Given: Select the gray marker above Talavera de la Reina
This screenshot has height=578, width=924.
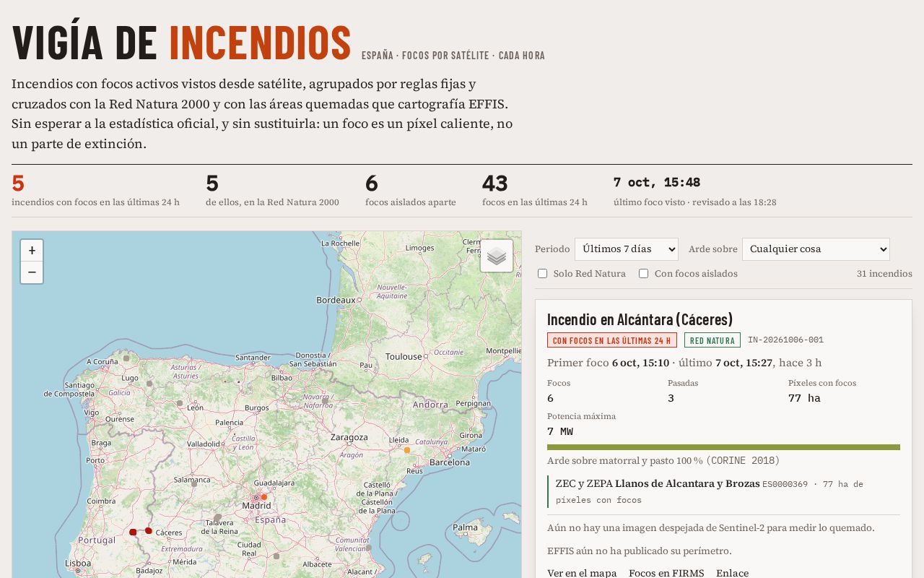Looking at the screenshot, I should (218, 517).
